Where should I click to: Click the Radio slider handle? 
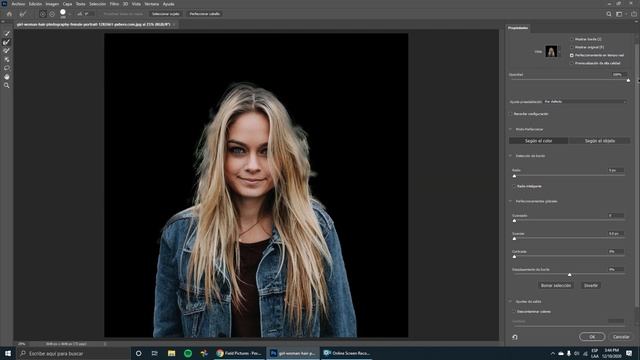[514, 176]
